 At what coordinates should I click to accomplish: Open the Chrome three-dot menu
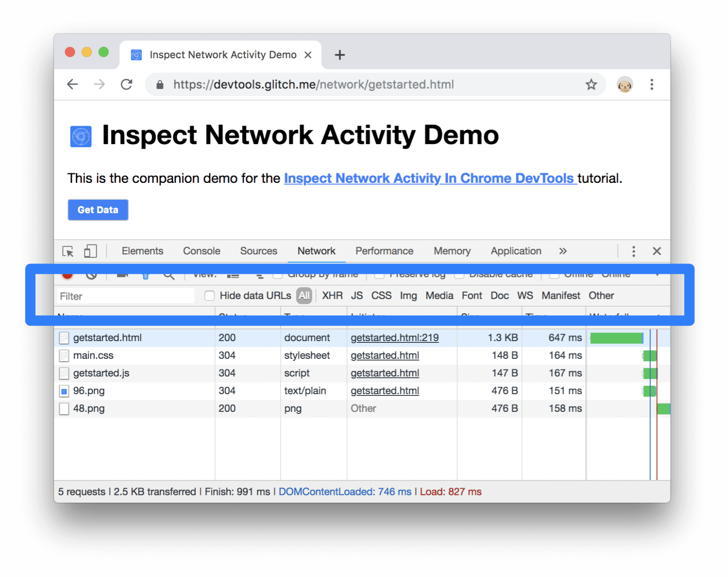(652, 85)
